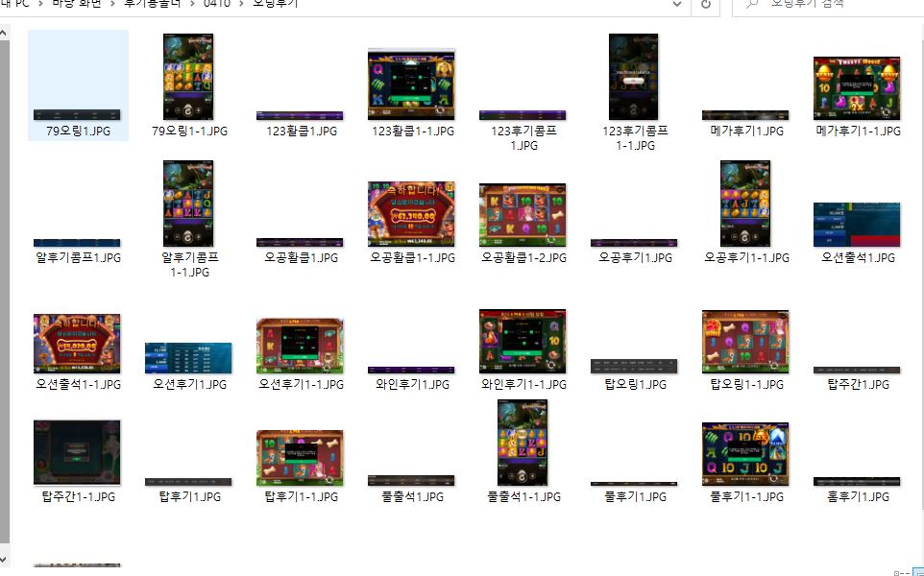Expand chevron after 바탕 화면 in breadcrumb
Viewport: 924px width, 576px height.
112,4
